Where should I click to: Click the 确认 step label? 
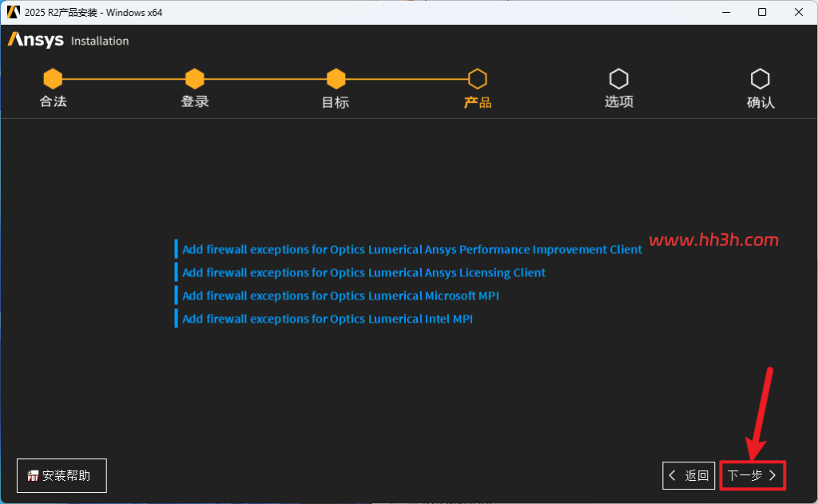760,102
